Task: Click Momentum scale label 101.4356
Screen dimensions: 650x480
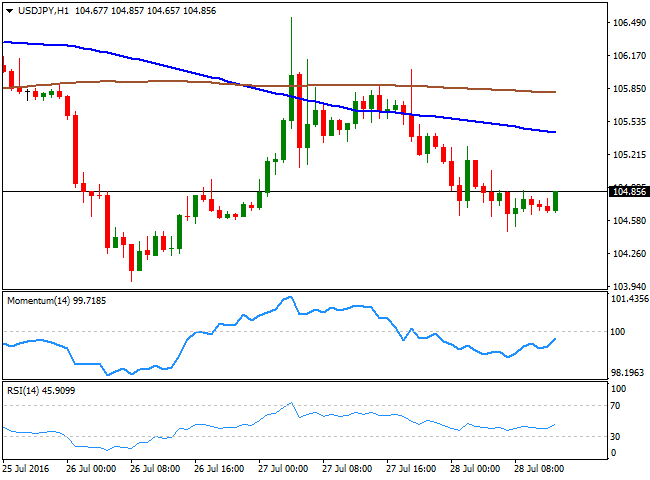Action: tap(630, 299)
